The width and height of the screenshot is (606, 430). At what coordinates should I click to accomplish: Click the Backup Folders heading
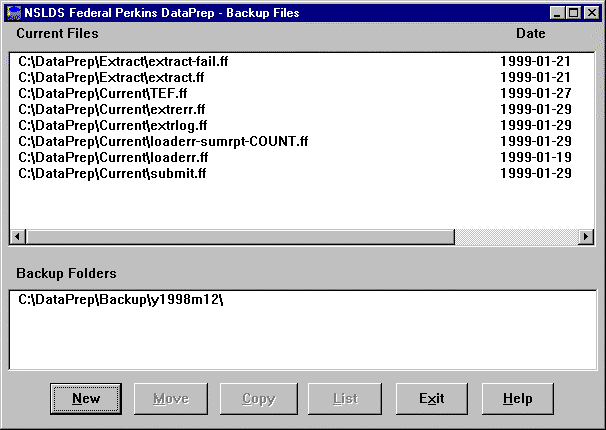point(66,274)
